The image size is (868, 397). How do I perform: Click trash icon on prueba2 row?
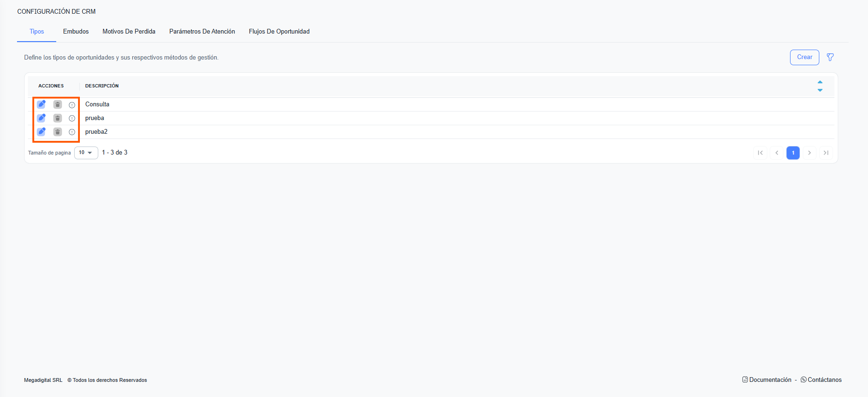pos(58,132)
